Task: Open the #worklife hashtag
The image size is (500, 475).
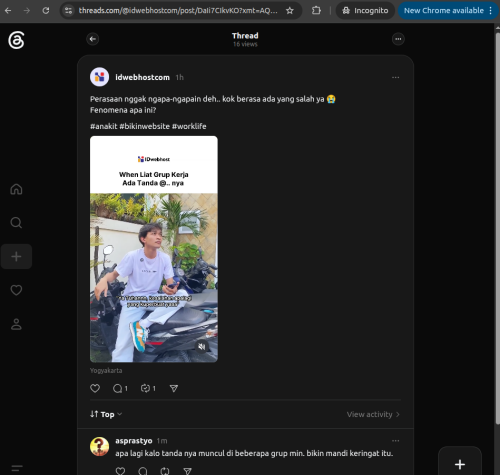Action: coord(189,126)
